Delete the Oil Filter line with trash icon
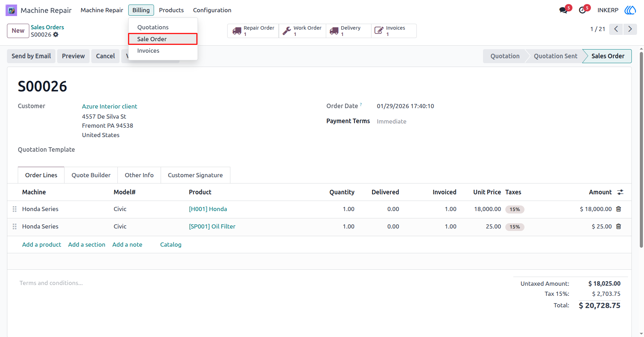 pos(619,226)
